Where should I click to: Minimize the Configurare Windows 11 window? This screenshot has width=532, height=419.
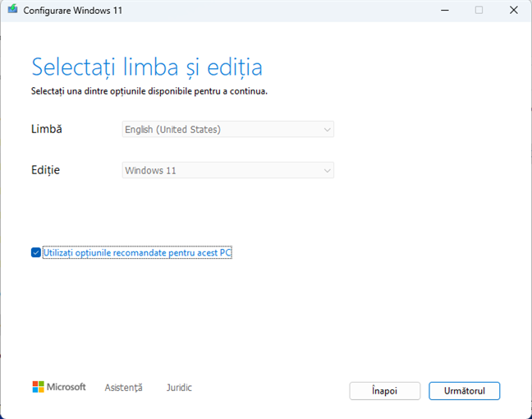(x=445, y=10)
